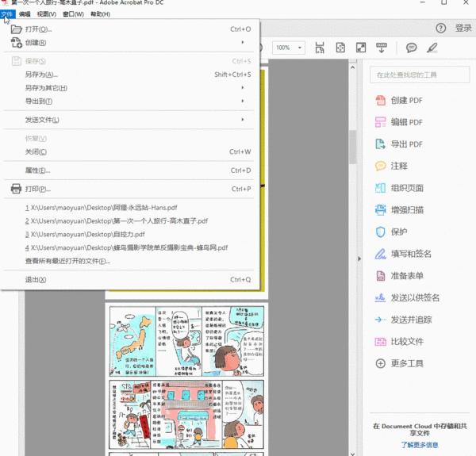Open the 编辑 (Edit) menu
The image size is (476, 456).
[25, 14]
